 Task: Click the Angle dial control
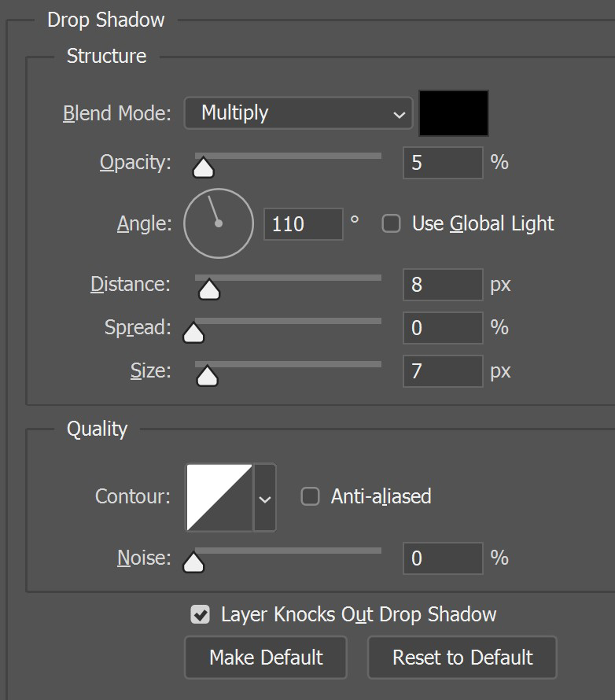tap(219, 223)
